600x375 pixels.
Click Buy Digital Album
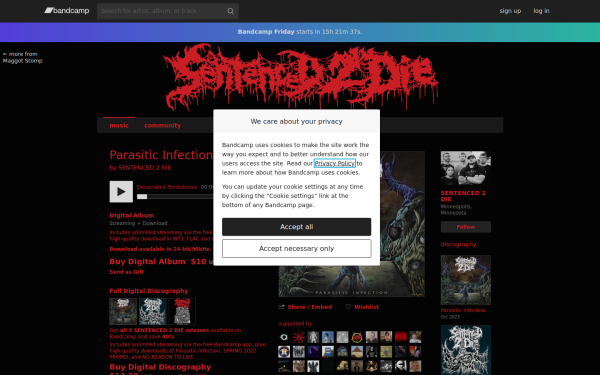pos(147,262)
